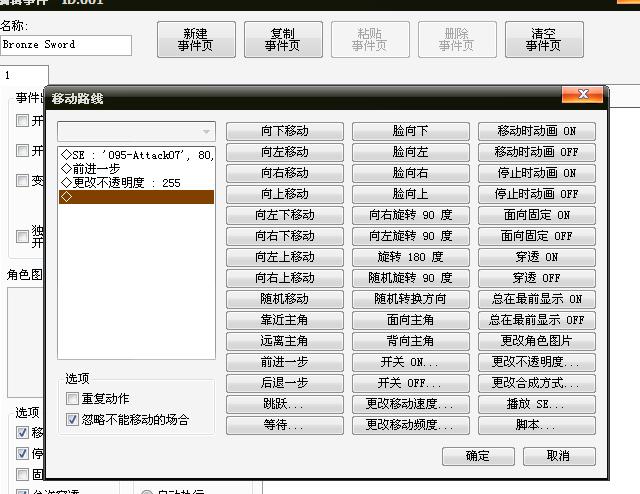Viewport: 640px width, 494px height.
Task: Add 旋转 180 度 command
Action: 411,257
